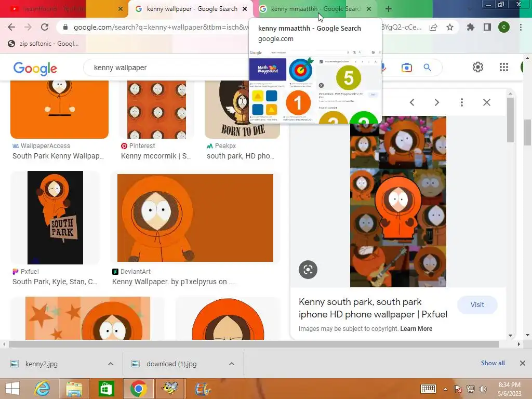Open Pinterest Kenny mccormik pattern image
This screenshot has height=399, width=532.
[x=156, y=109]
